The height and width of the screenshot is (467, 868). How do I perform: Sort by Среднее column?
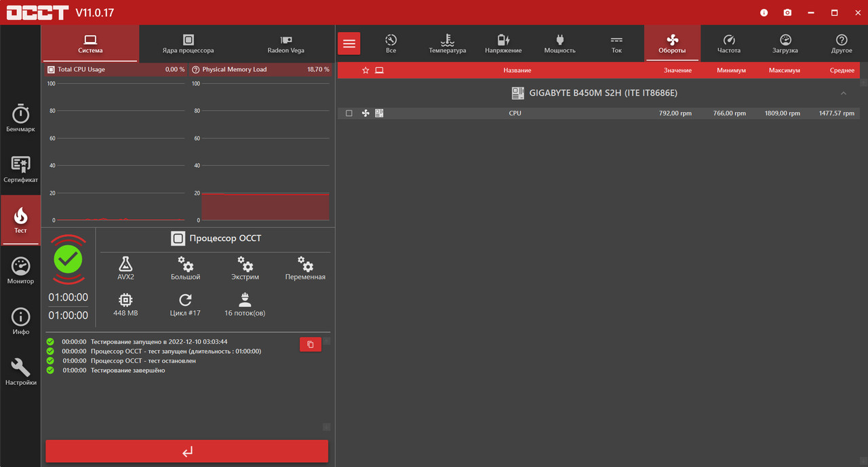click(842, 71)
